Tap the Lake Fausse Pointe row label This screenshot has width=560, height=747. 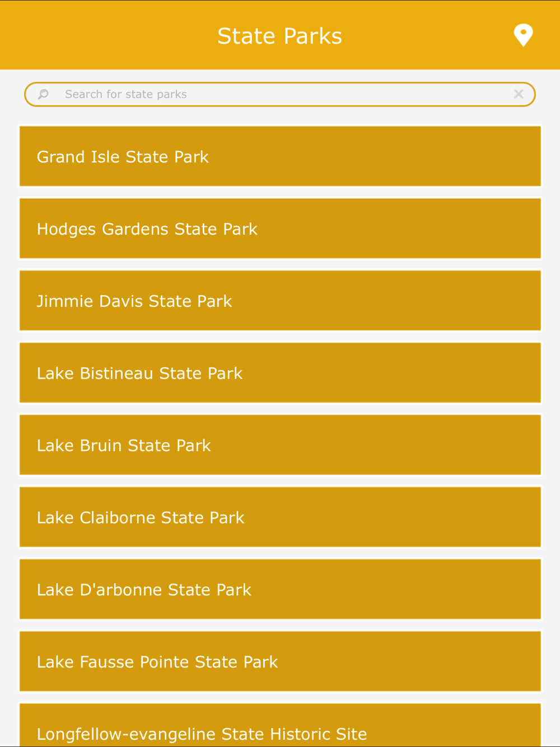pyautogui.click(x=157, y=662)
